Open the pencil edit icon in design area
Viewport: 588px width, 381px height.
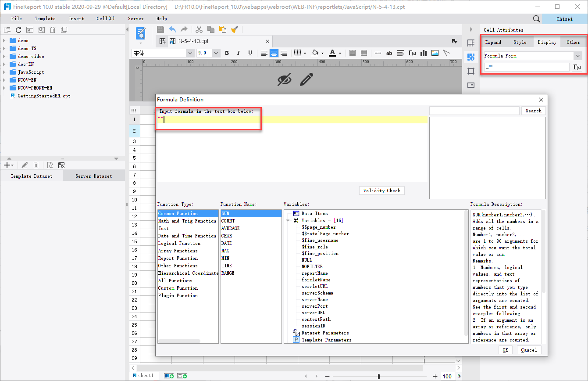[306, 79]
